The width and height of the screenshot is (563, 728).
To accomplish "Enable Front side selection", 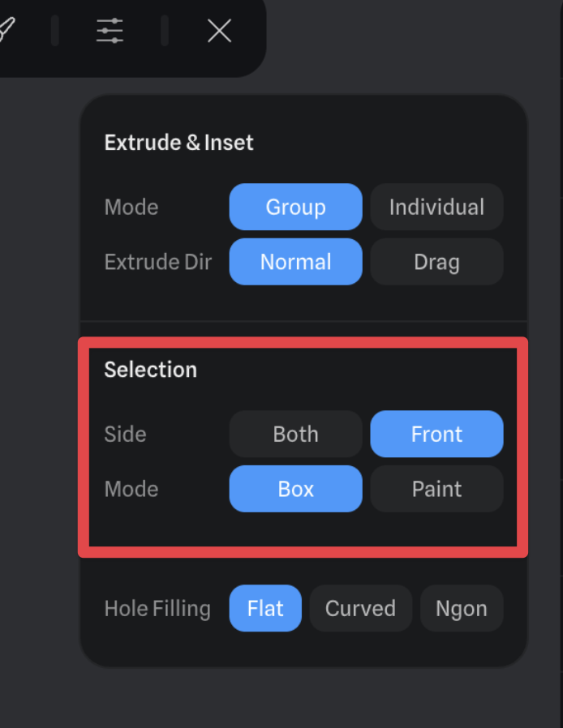I will [x=436, y=434].
